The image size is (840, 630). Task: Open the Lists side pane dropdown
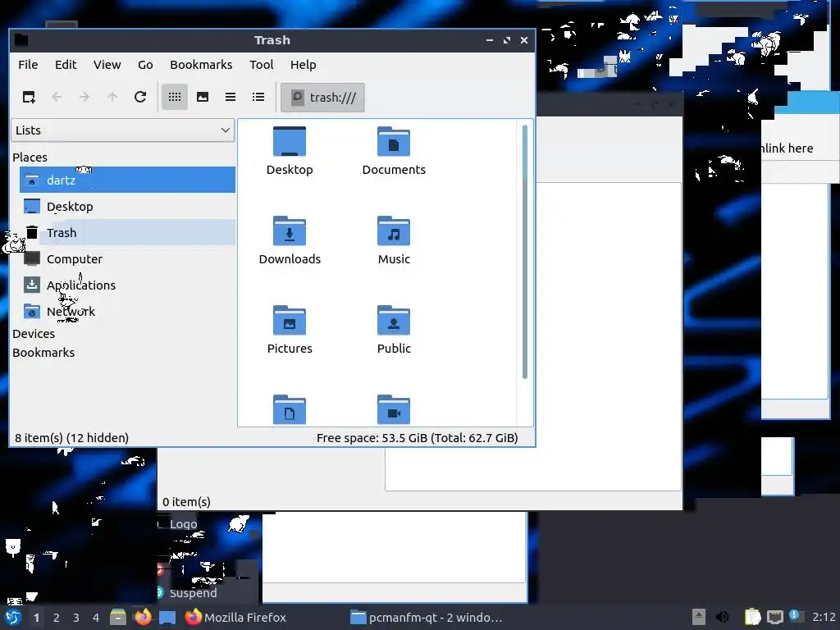[123, 130]
